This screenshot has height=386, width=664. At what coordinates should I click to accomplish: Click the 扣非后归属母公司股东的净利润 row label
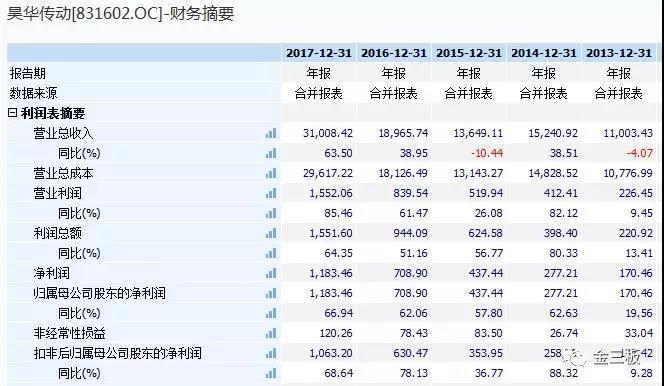(118, 353)
